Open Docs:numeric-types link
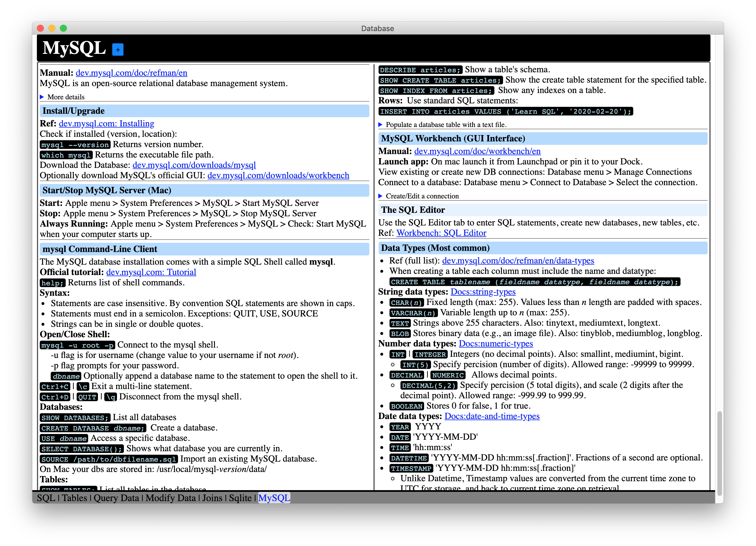This screenshot has height=546, width=756. [496, 344]
